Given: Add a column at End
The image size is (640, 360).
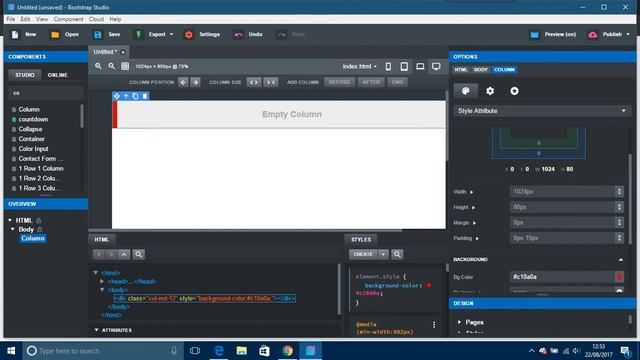Looking at the screenshot, I should tap(397, 82).
